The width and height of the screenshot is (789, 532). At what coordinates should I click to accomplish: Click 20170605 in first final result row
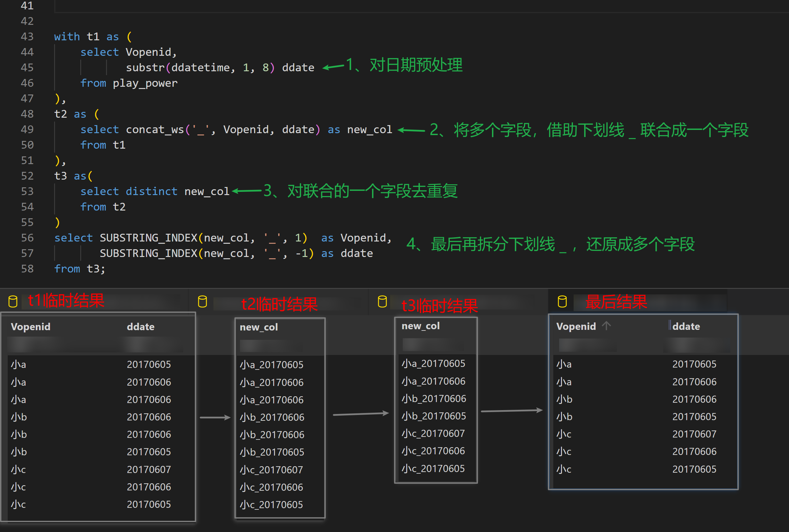[694, 364]
